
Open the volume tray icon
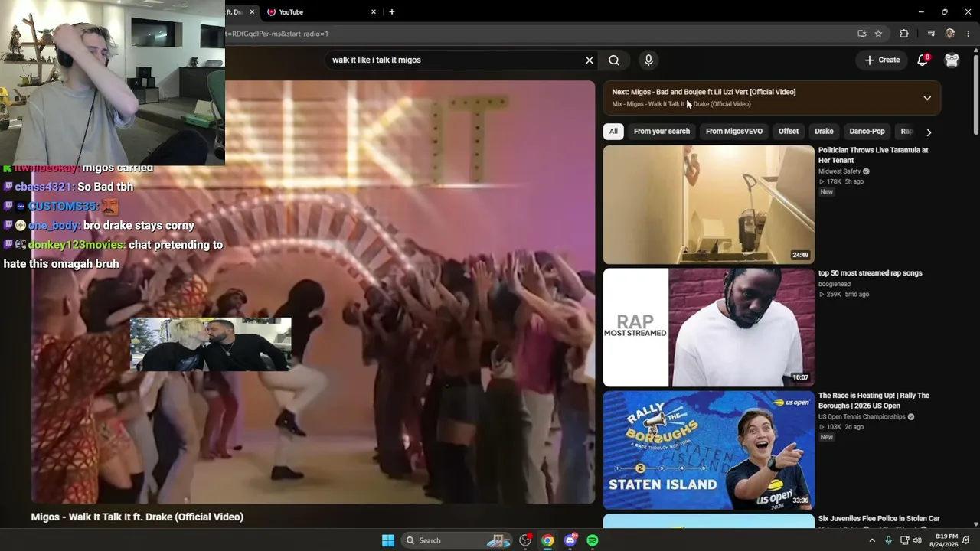[x=917, y=540]
